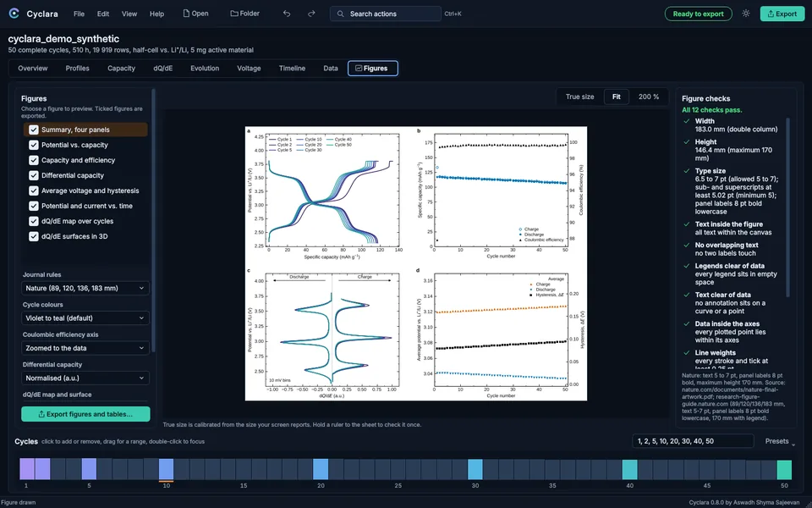Click the Figure checks panel scrollbar

[x=788, y=207]
